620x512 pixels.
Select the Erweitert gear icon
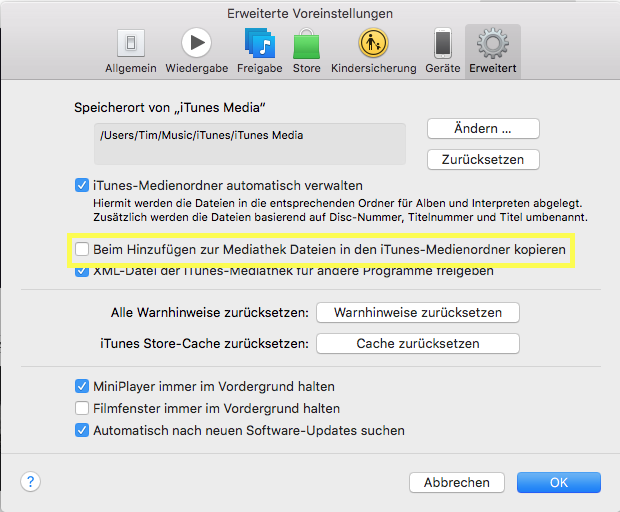click(x=493, y=43)
